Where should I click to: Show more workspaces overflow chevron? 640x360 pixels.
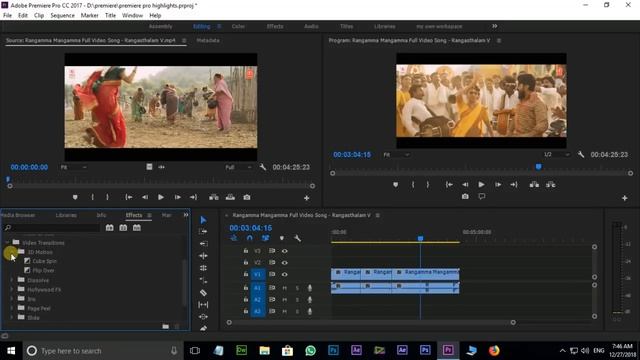tap(495, 26)
